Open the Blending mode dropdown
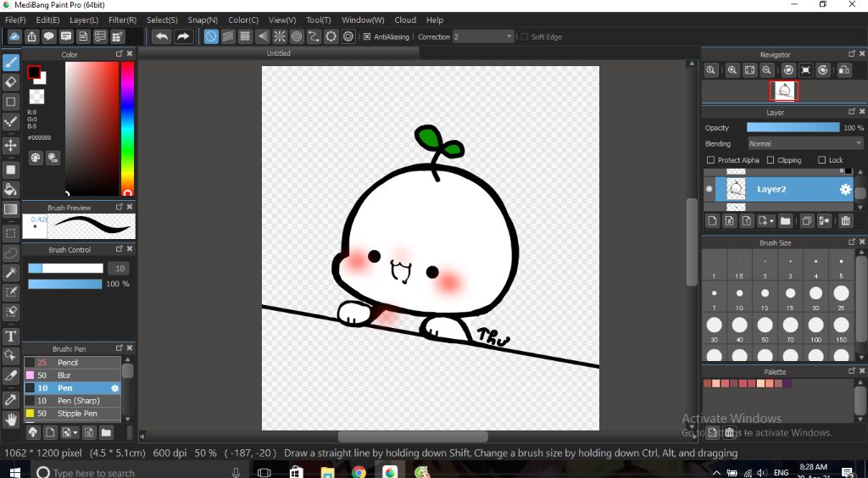 point(805,143)
